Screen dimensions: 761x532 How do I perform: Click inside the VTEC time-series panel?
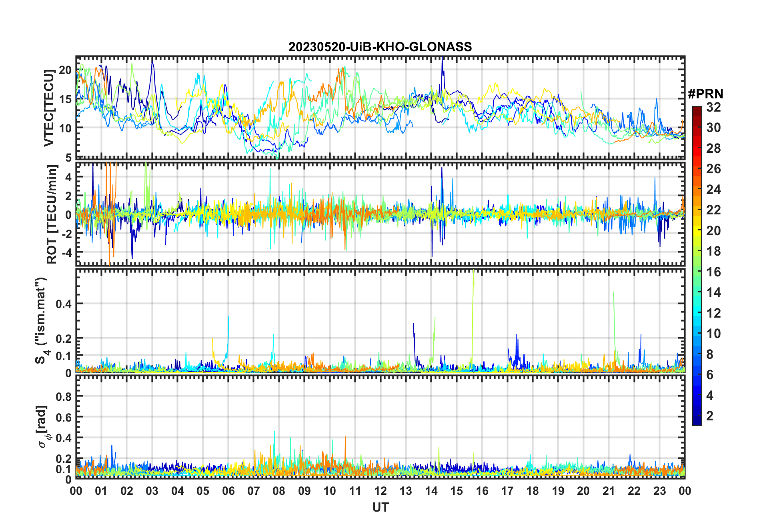pos(380,108)
